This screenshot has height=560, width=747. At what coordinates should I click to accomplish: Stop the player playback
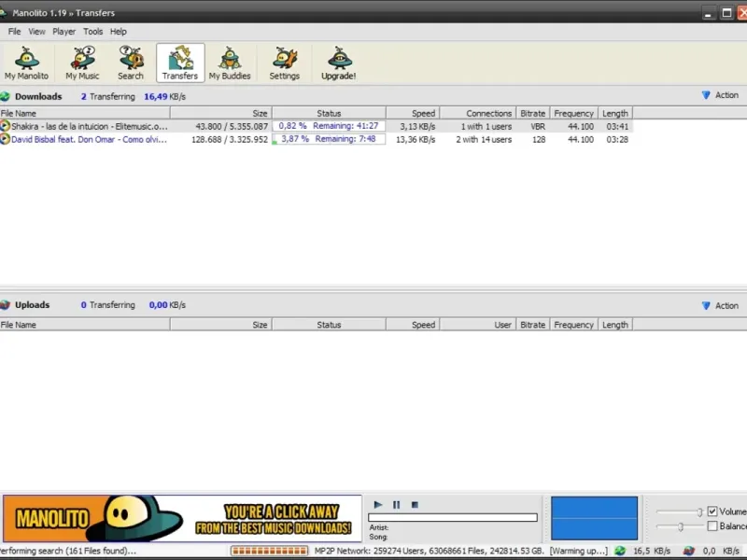point(415,504)
